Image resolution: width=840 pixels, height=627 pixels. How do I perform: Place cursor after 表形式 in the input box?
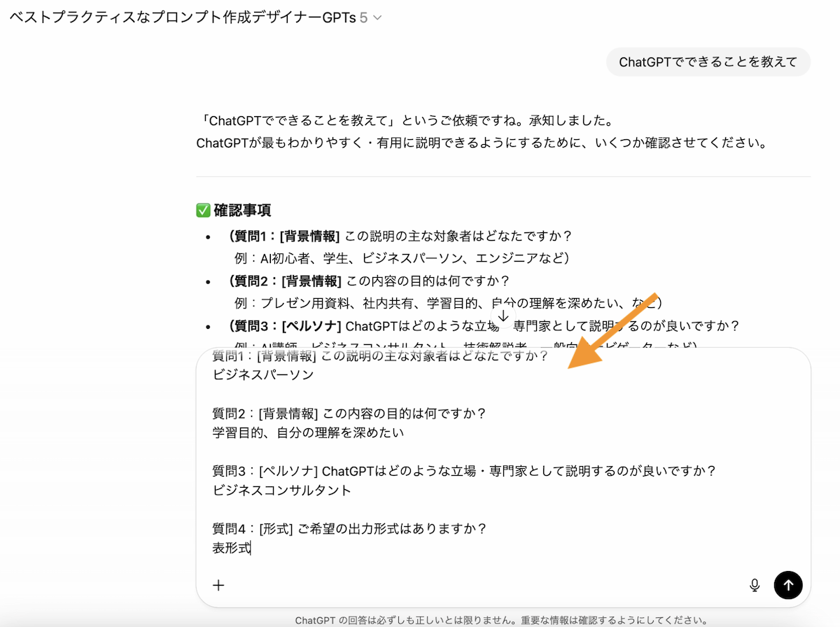pos(251,549)
